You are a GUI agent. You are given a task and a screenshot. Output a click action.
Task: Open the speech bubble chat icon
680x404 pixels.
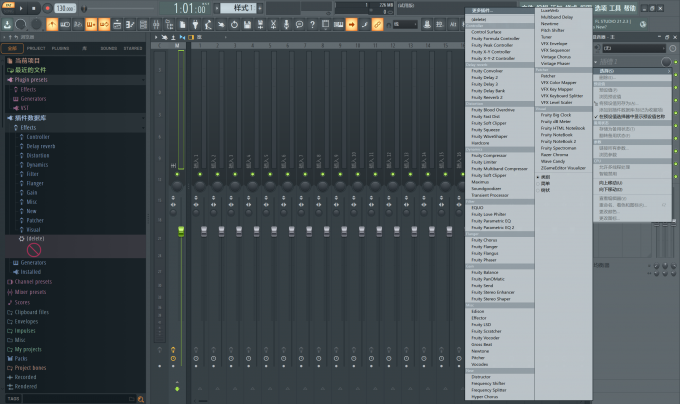tap(299, 25)
